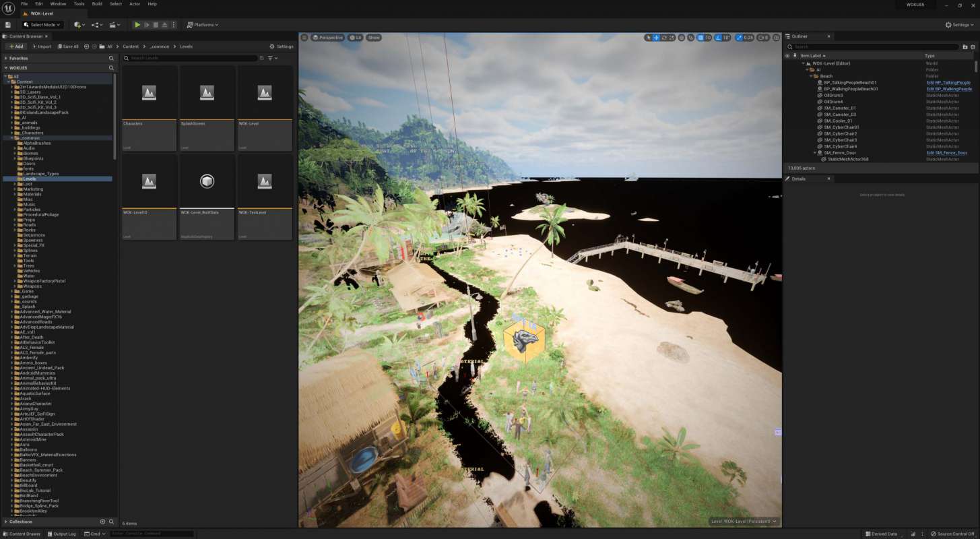Click the Outliner create folder icon

965,47
